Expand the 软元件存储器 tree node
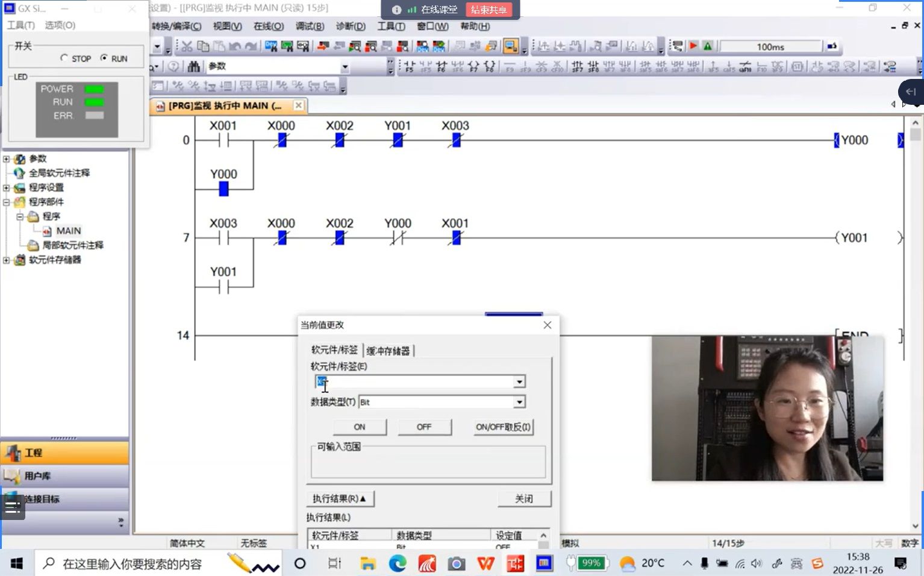Screen dimensions: 924x576 click(7, 260)
